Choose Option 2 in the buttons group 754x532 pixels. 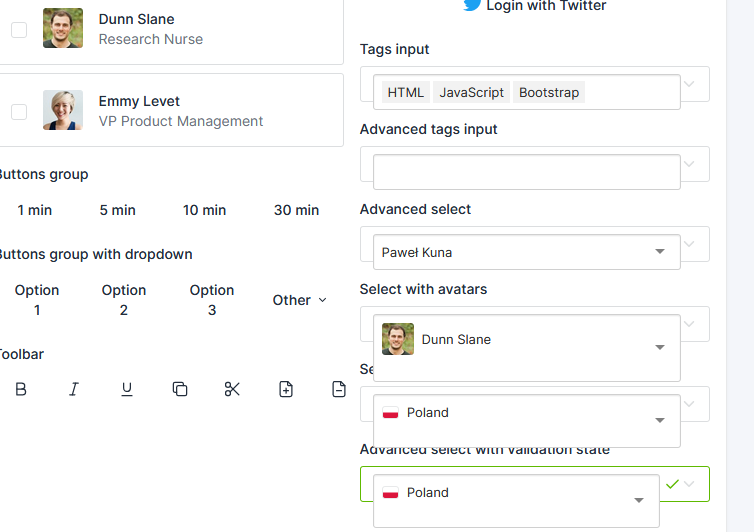pyautogui.click(x=124, y=300)
